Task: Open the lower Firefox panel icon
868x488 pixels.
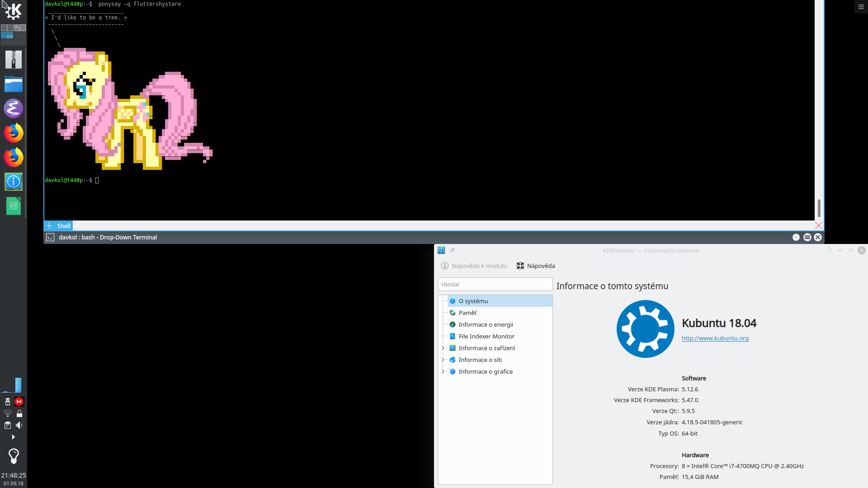Action: click(x=14, y=157)
